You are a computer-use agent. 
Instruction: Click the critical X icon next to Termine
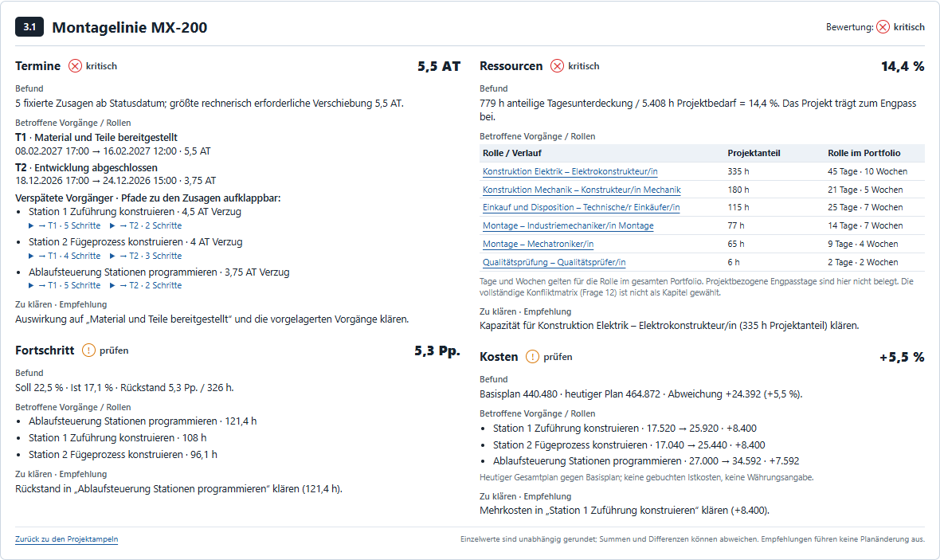[x=75, y=66]
